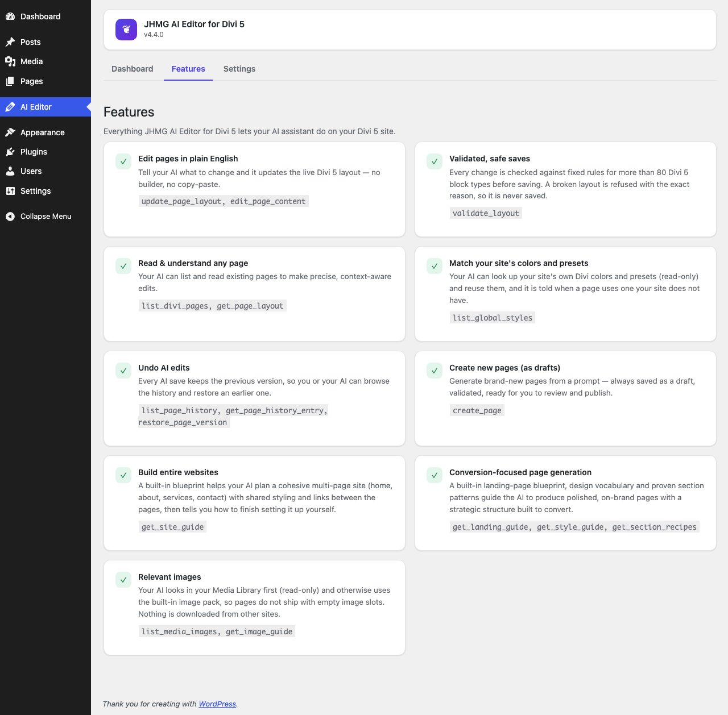Click the update_page_layout, edit_page_content code text
Screen dimensions: 728x715
click(224, 201)
